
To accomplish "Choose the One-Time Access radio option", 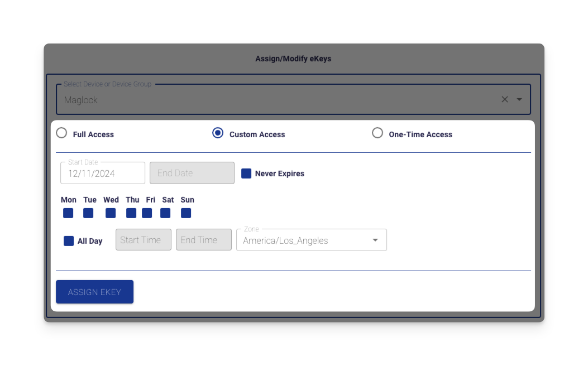I will 377,133.
